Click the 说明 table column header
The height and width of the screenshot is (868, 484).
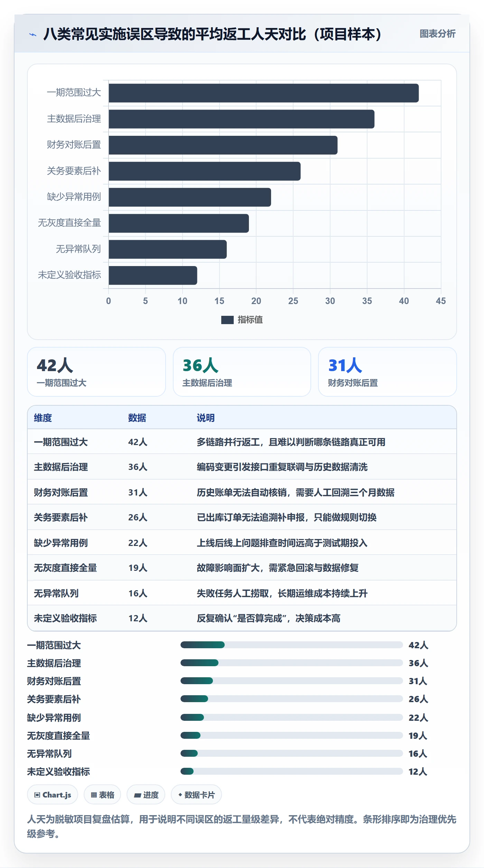206,418
